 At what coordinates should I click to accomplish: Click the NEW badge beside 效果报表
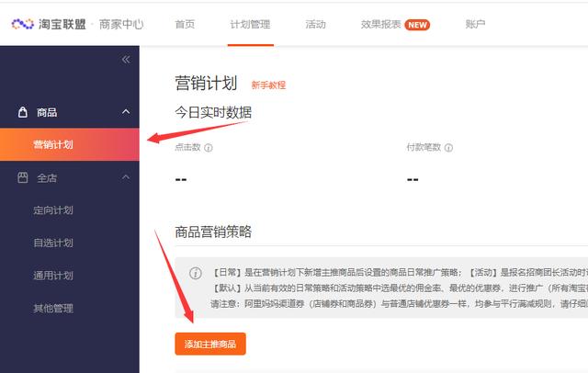click(x=417, y=25)
